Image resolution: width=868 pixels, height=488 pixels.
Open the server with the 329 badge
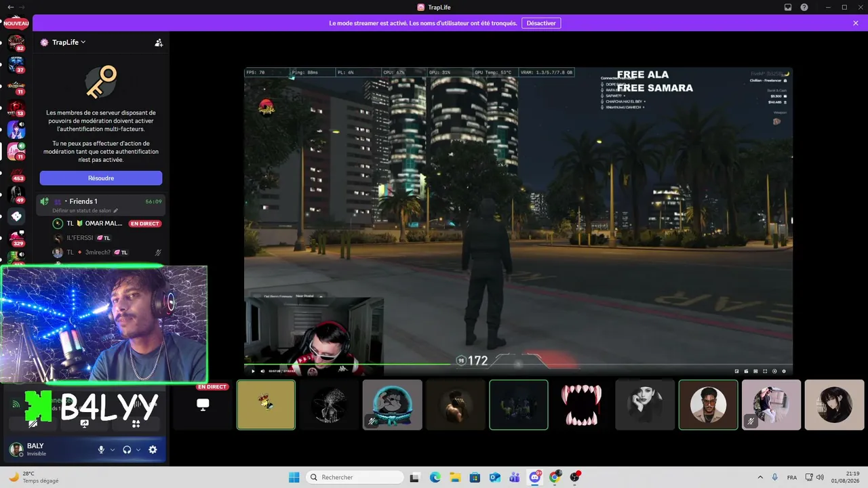point(16,239)
